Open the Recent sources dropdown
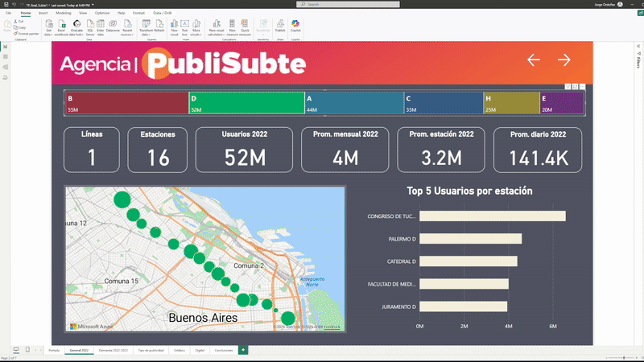 126,33
